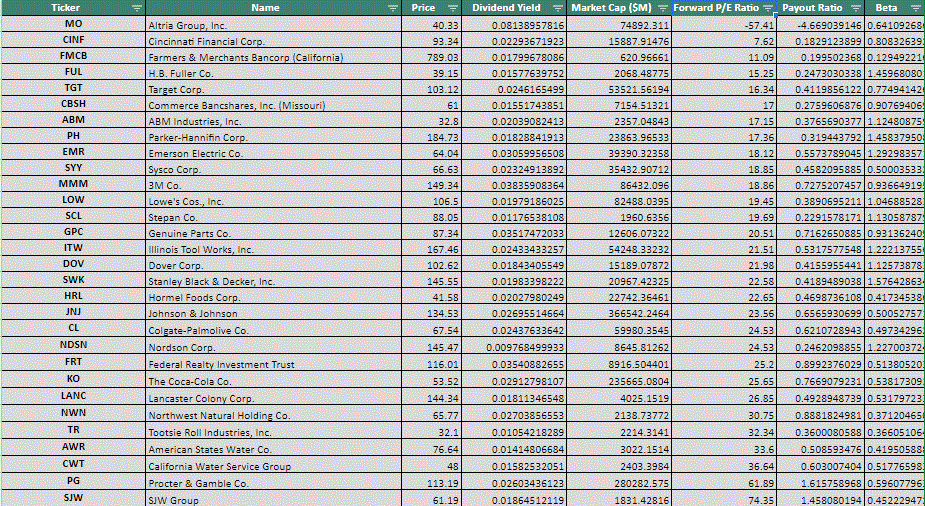Click the PG ticker cell
This screenshot has width=925, height=506.
[x=73, y=481]
